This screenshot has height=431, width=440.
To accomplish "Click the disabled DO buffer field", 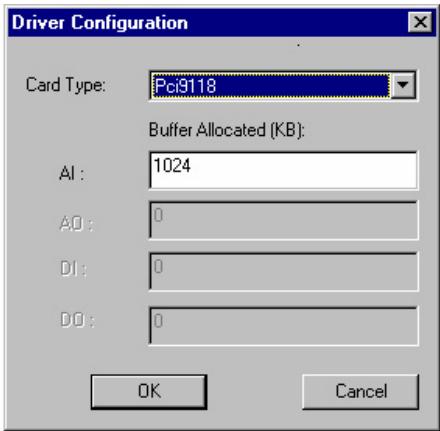I will 283,326.
